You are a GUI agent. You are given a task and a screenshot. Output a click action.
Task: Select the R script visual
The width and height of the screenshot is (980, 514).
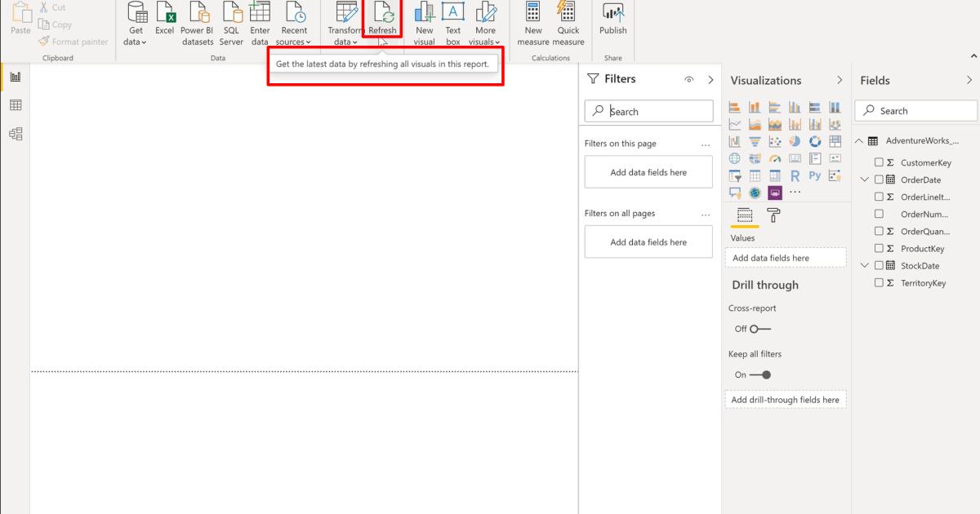[x=794, y=175]
